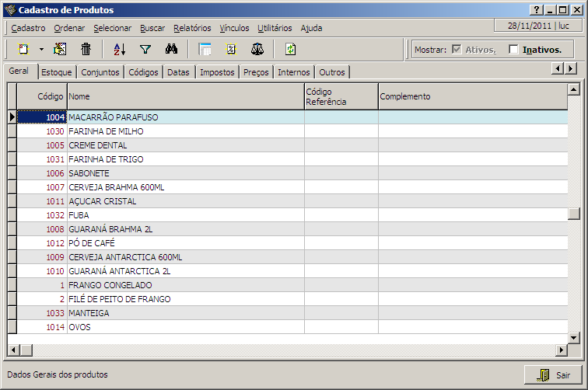Click the binoculars search icon
This screenshot has width=588, height=390.
click(x=172, y=49)
